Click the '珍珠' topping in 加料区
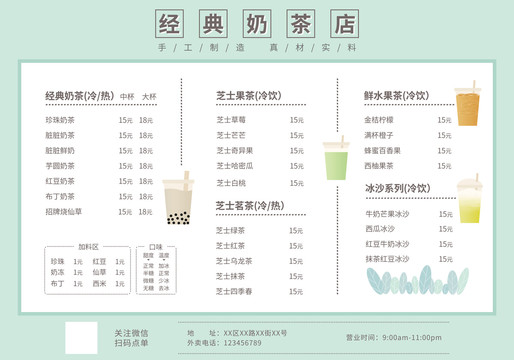The height and width of the screenshot is (360, 514). click(57, 261)
